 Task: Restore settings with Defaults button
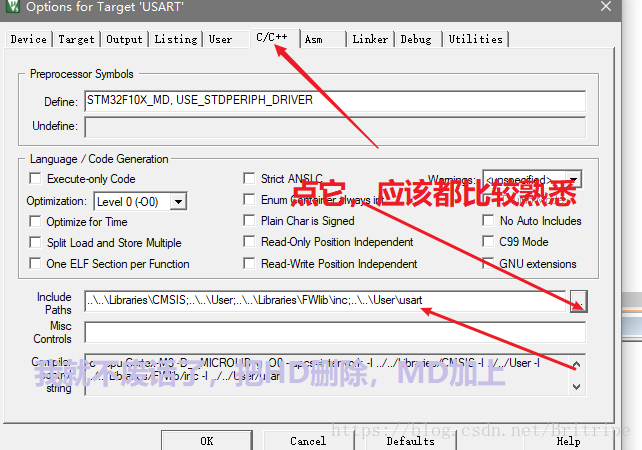[x=411, y=441]
